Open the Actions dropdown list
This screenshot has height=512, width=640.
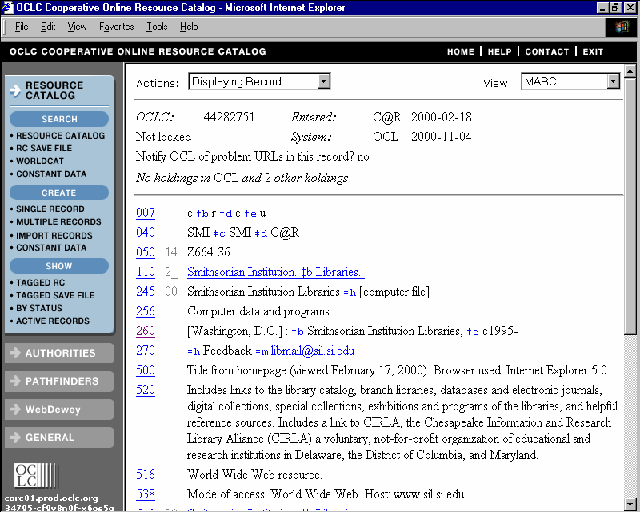(323, 81)
